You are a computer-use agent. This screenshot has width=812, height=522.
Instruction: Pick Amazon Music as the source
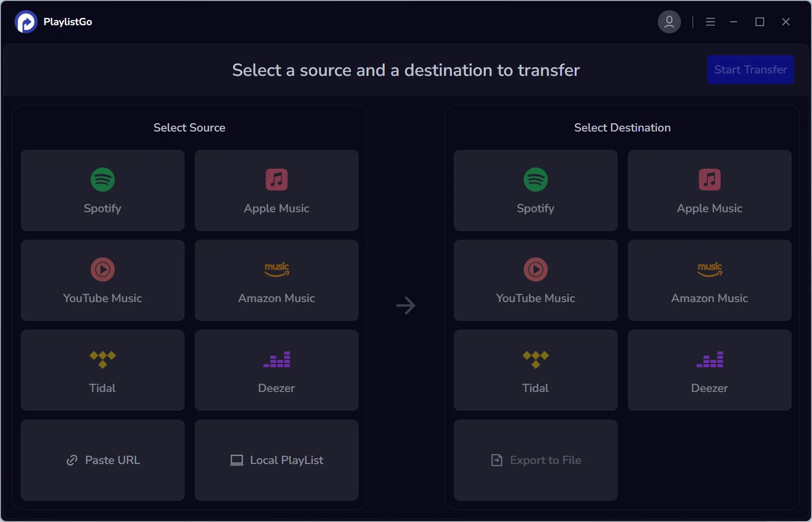coord(276,280)
